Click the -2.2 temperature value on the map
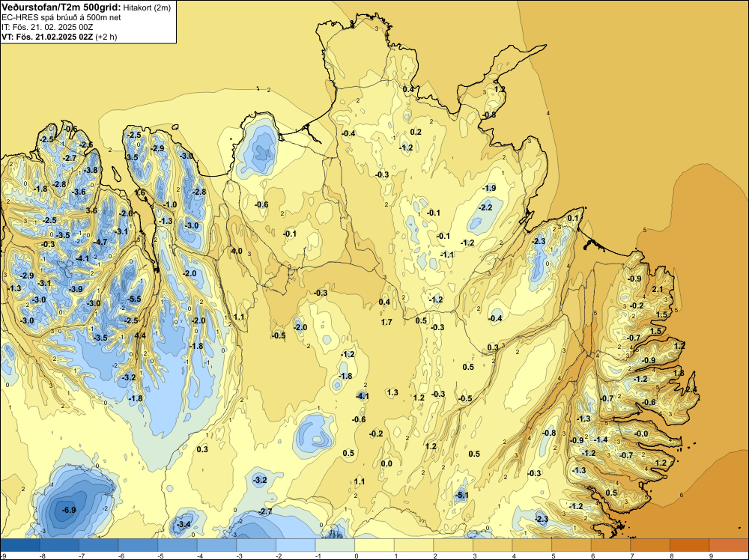This screenshot has width=749, height=560. pos(485,207)
